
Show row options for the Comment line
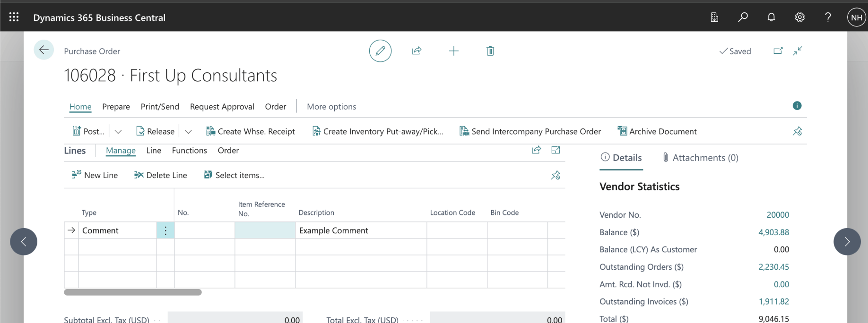click(165, 230)
